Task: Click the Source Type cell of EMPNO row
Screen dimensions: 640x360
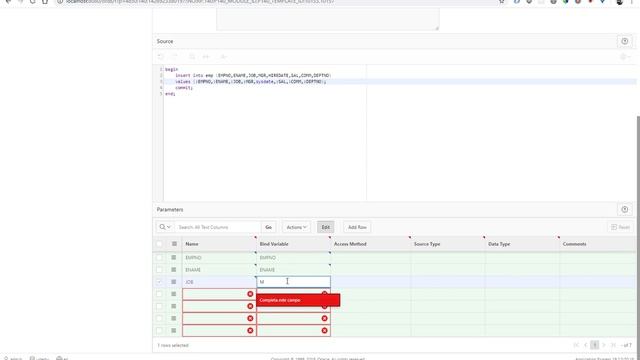Action: [448, 258]
